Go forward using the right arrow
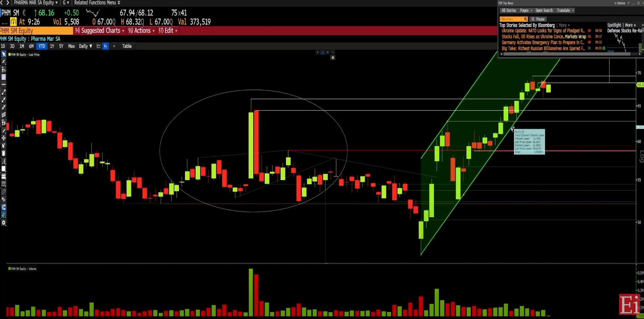 [x=7, y=3]
